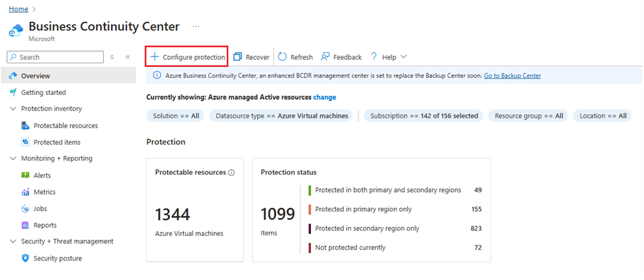Click the Feedback button label
Screen dimensions: 644x280
[x=347, y=58]
